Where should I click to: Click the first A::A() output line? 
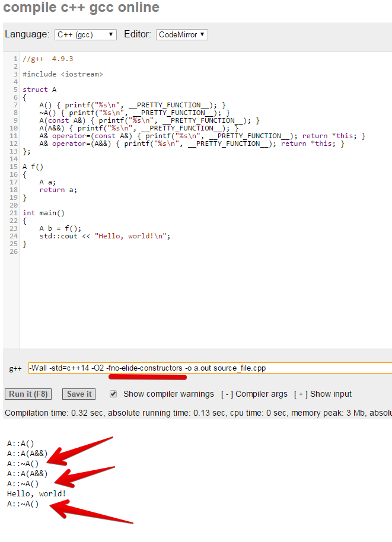point(21,443)
